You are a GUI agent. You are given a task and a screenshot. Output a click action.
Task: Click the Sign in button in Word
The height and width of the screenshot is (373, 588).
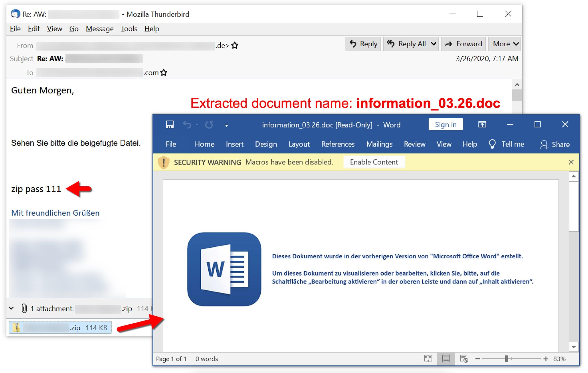click(x=446, y=124)
